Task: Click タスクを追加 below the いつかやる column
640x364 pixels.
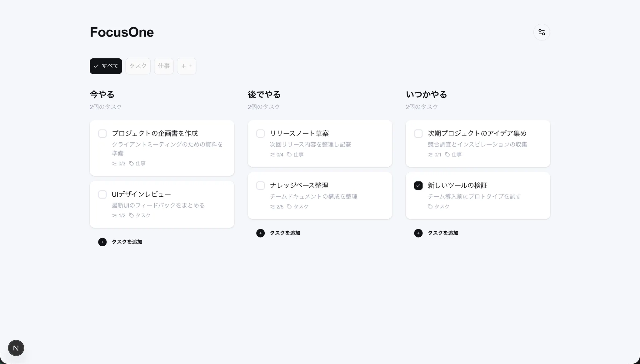Action: (442, 233)
